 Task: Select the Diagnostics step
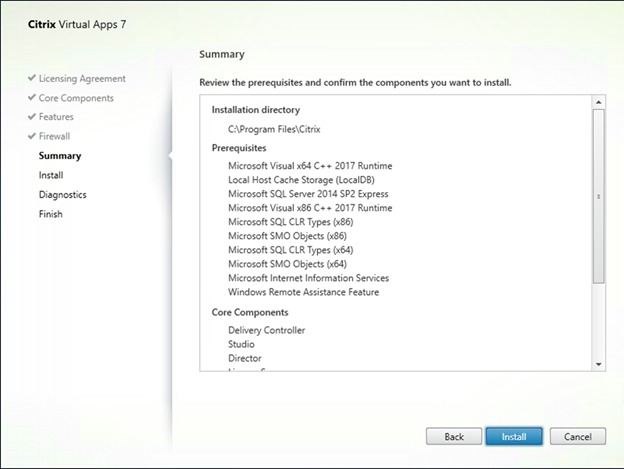click(x=62, y=195)
